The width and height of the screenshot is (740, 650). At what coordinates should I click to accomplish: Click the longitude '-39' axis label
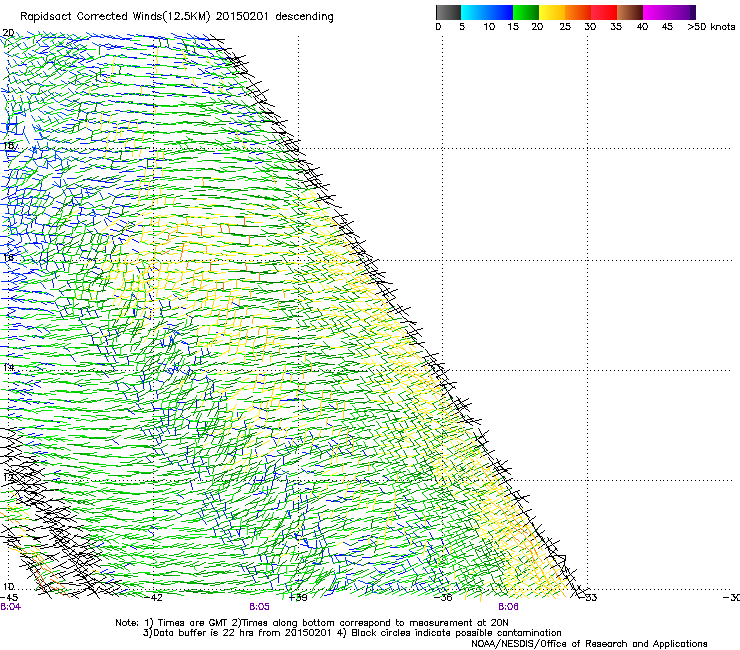(x=298, y=598)
